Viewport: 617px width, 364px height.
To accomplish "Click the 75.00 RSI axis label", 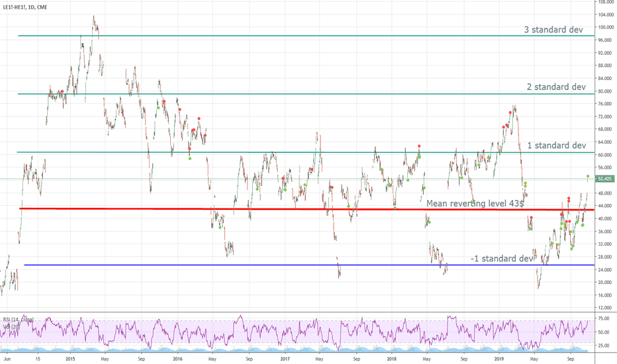I will 605,319.
